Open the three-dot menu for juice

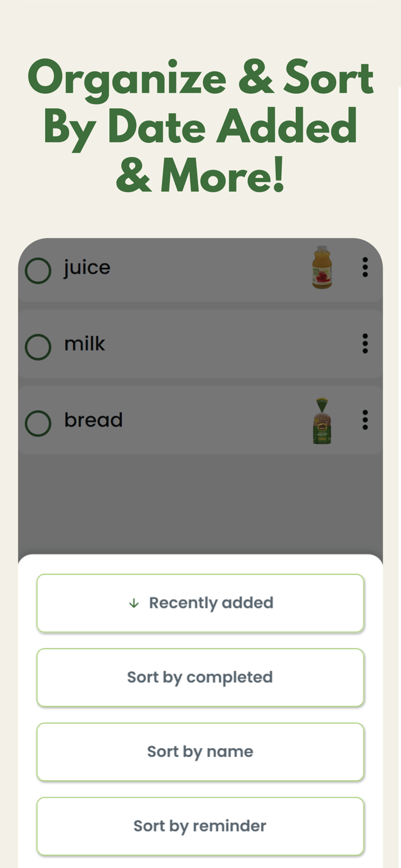click(365, 267)
